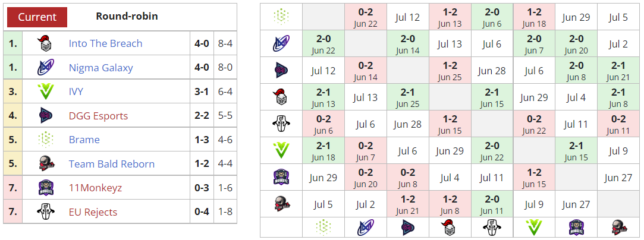This screenshot has width=644, height=240.
Task: Click Team Bald Reborn logo in crosstable bottom row
Action: (x=618, y=227)
